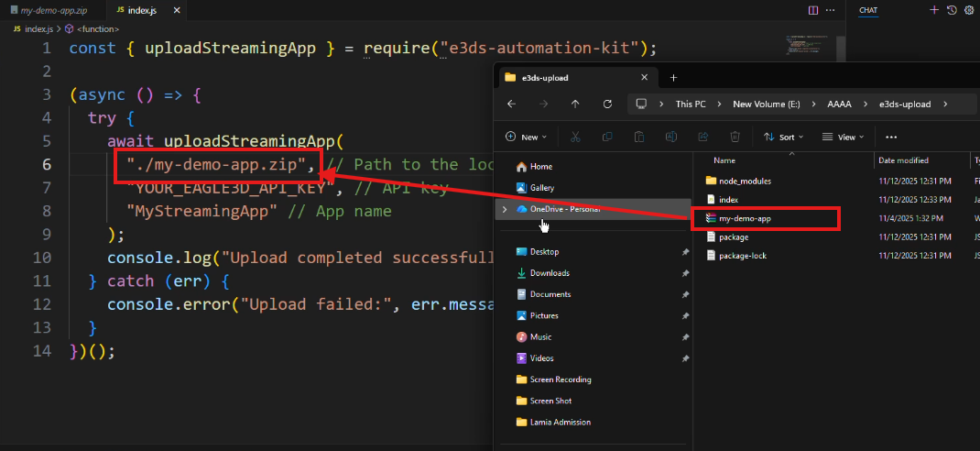Navigate back in File Explorer
Viewport: 980px width, 451px height.
pyautogui.click(x=511, y=104)
